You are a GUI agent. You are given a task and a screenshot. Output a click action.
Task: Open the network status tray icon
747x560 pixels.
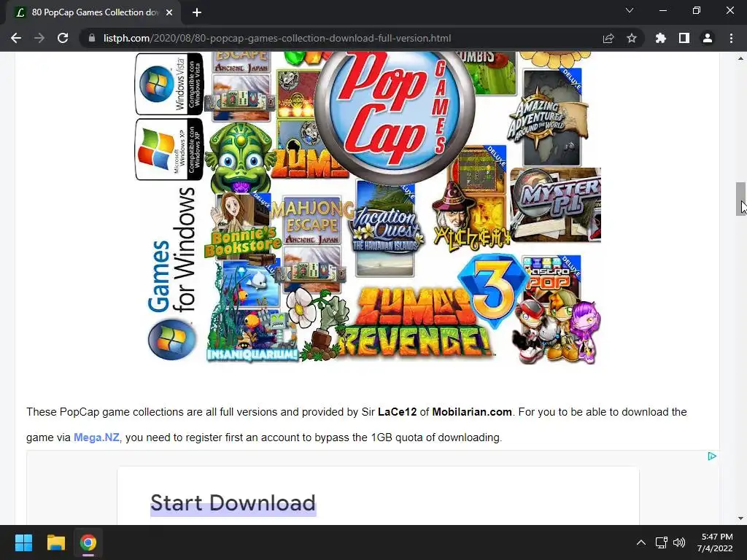pyautogui.click(x=661, y=542)
